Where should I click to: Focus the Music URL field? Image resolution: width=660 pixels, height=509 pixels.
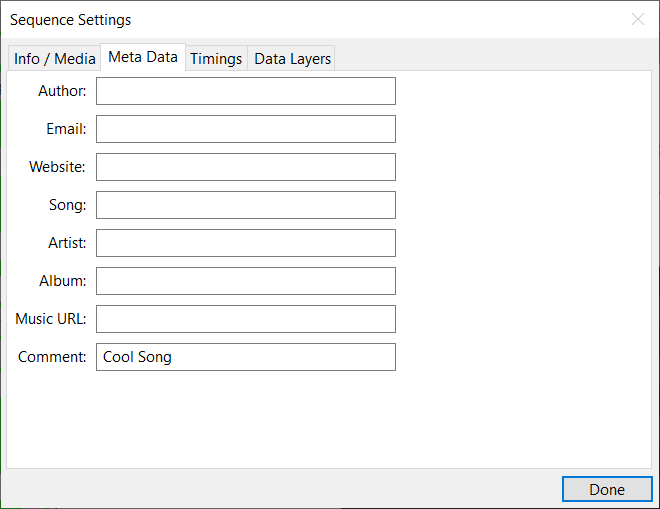[245, 319]
